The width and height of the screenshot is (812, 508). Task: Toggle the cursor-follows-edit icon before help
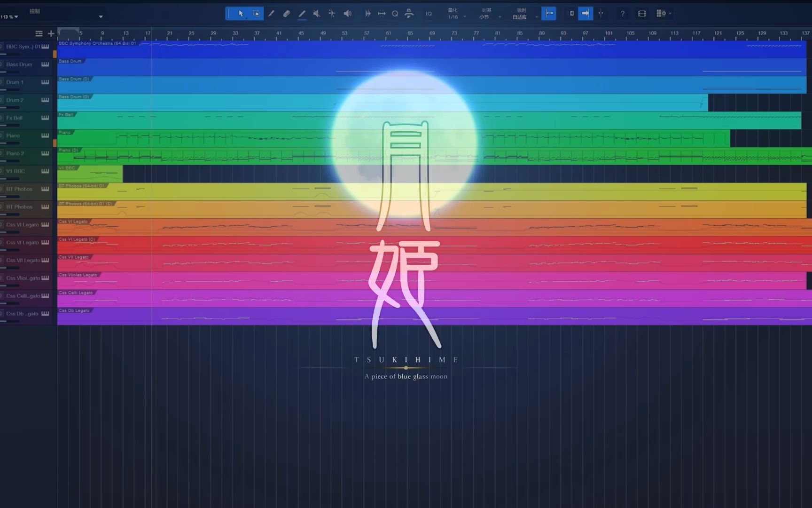(601, 14)
